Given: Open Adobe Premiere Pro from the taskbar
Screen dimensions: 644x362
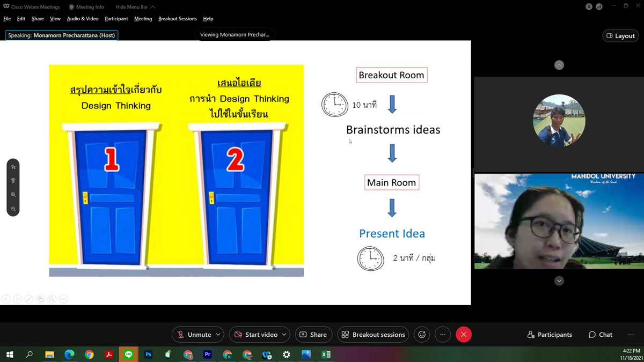Looking at the screenshot, I should pyautogui.click(x=207, y=354).
